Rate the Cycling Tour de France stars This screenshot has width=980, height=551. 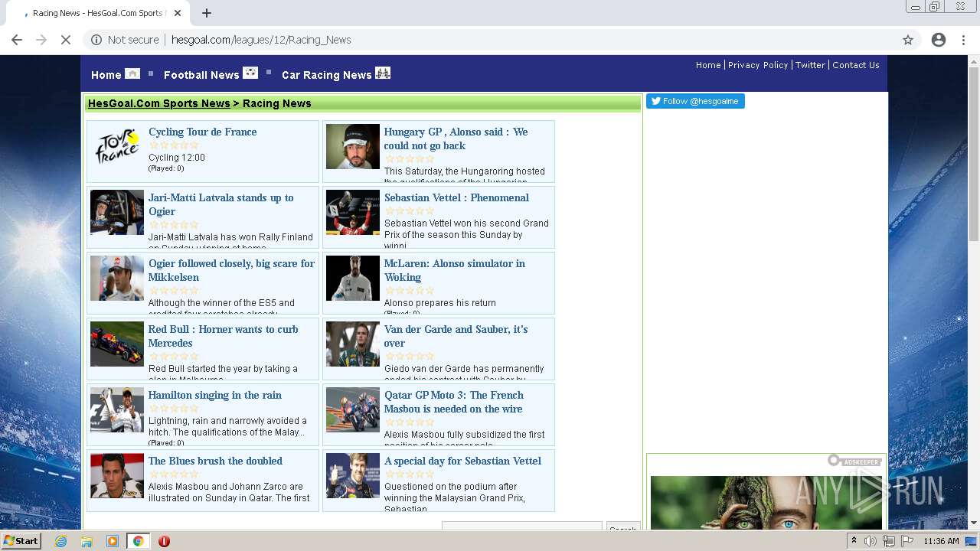click(x=174, y=145)
